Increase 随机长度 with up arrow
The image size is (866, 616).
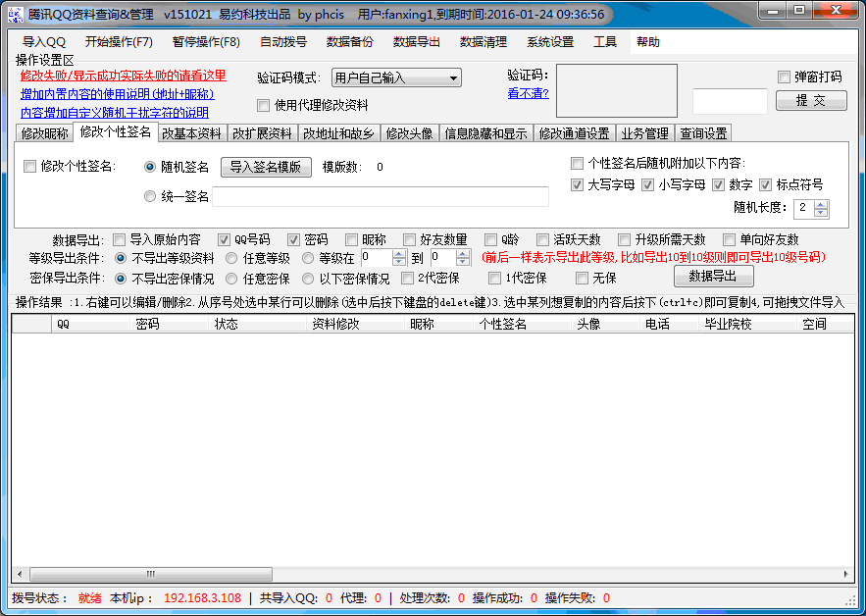[821, 205]
